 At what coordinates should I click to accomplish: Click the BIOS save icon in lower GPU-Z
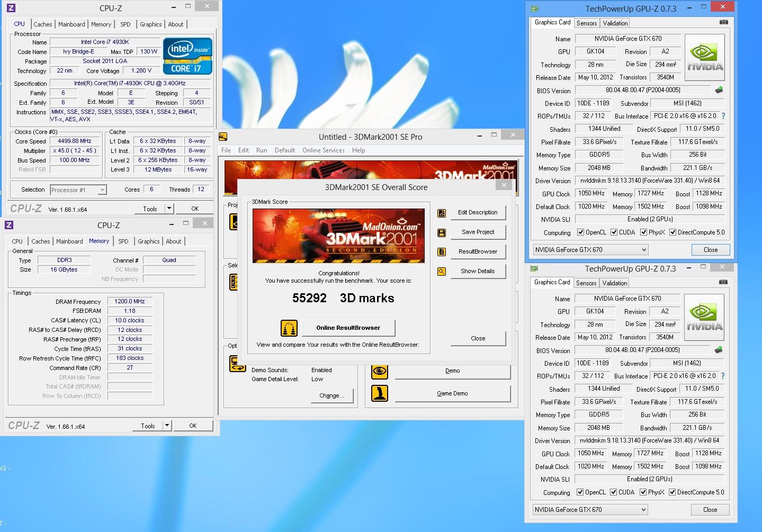(x=719, y=350)
